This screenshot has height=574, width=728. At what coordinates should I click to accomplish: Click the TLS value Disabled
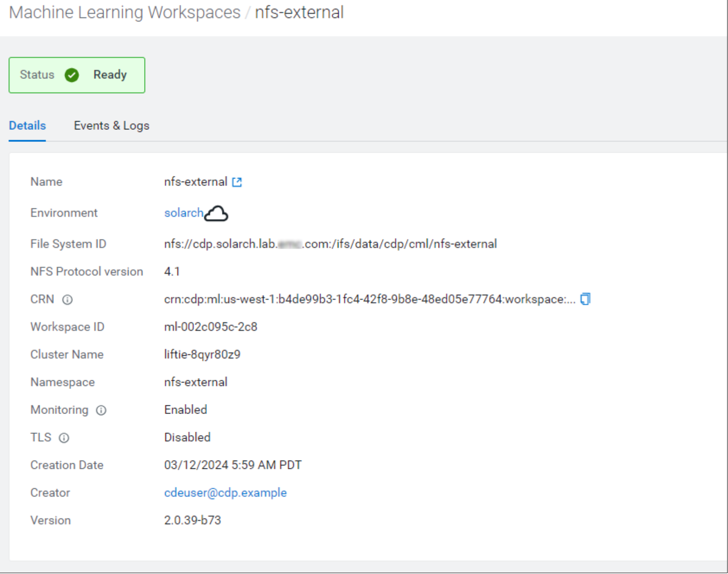click(x=187, y=437)
